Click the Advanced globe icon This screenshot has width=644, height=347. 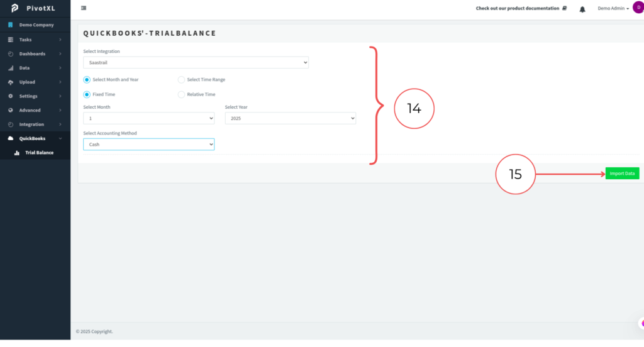coord(11,111)
